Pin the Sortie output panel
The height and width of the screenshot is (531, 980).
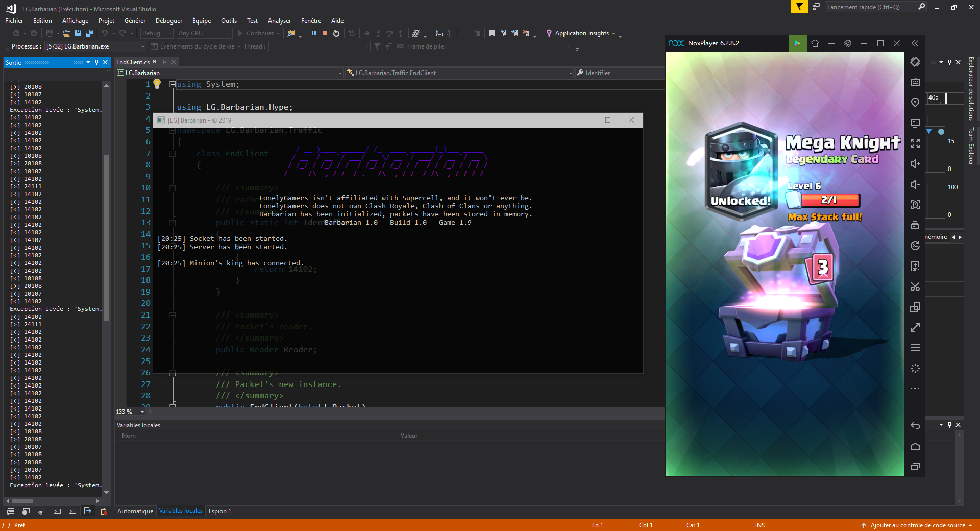point(96,62)
